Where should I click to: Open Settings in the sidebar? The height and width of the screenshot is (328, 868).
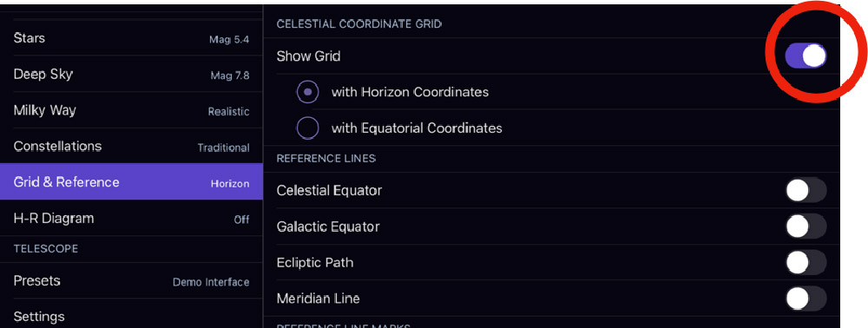pos(131,315)
